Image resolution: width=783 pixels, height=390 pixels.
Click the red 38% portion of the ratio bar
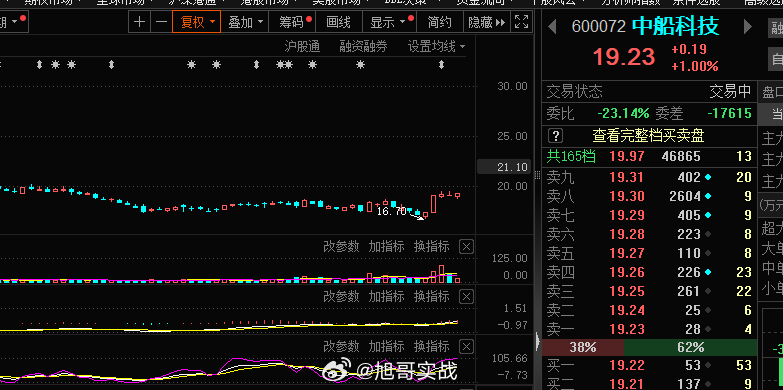click(x=583, y=347)
